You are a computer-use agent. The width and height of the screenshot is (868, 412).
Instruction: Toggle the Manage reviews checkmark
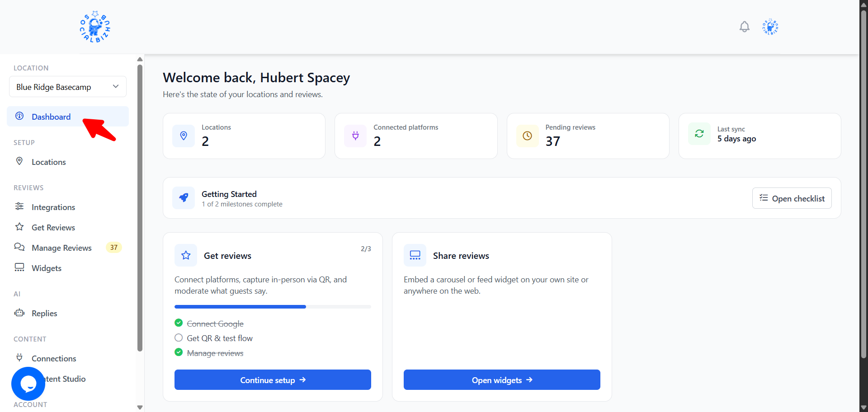click(x=179, y=352)
